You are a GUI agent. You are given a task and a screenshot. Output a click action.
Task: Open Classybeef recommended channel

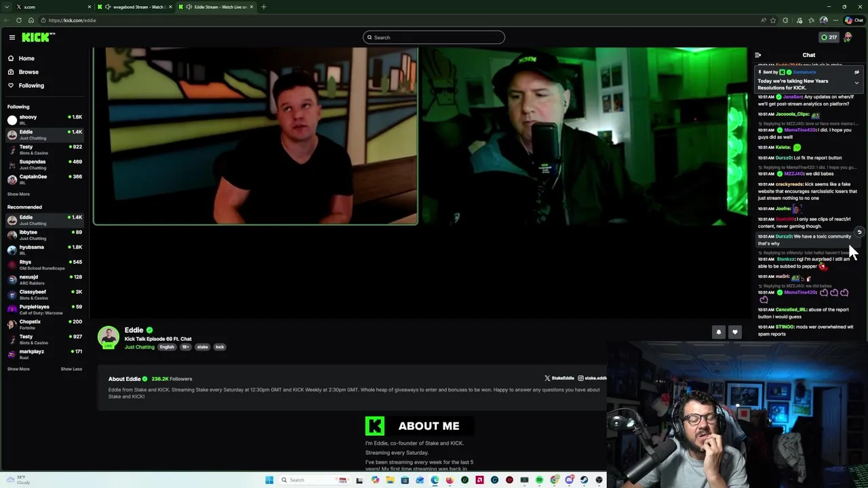44,294
